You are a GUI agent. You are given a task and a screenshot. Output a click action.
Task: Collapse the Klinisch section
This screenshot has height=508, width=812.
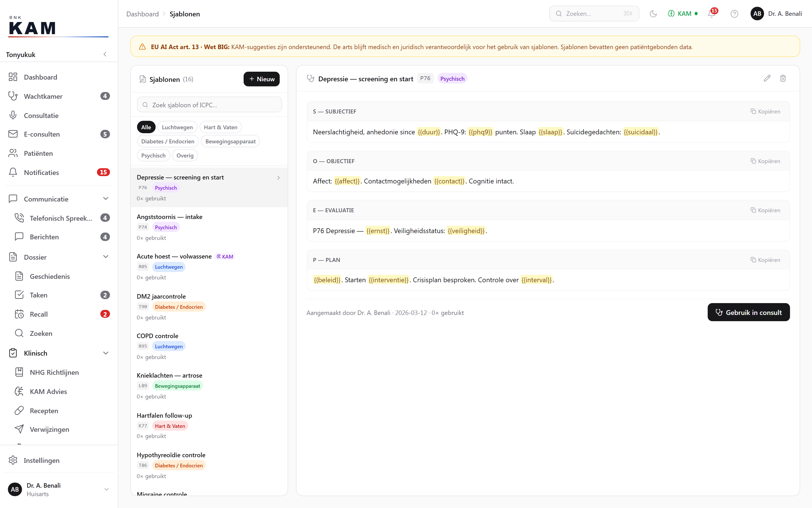click(x=106, y=353)
